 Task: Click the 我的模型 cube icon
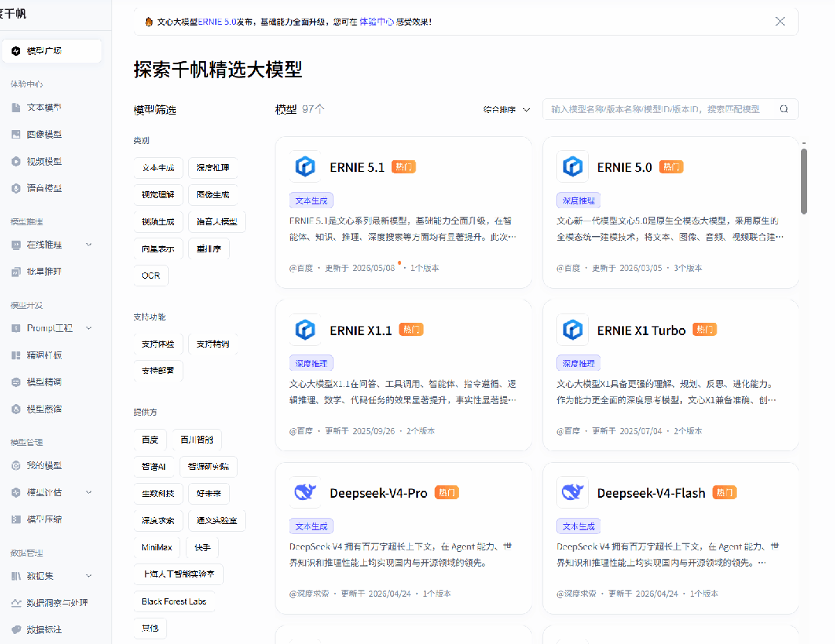16,465
